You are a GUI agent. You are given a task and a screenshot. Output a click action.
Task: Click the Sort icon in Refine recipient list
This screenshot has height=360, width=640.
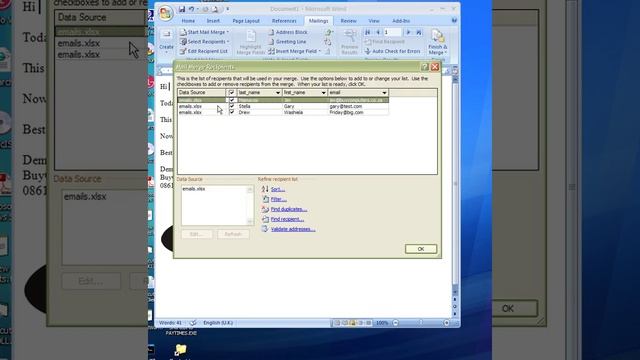(265, 189)
